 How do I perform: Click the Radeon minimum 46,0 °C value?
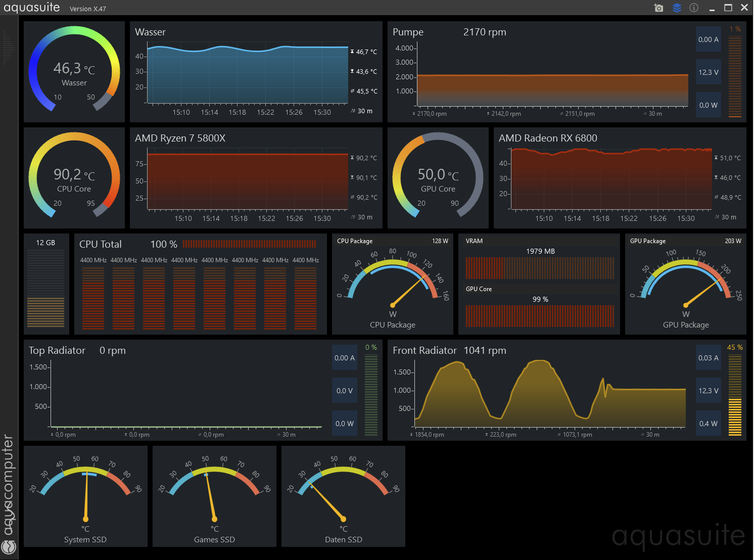730,177
